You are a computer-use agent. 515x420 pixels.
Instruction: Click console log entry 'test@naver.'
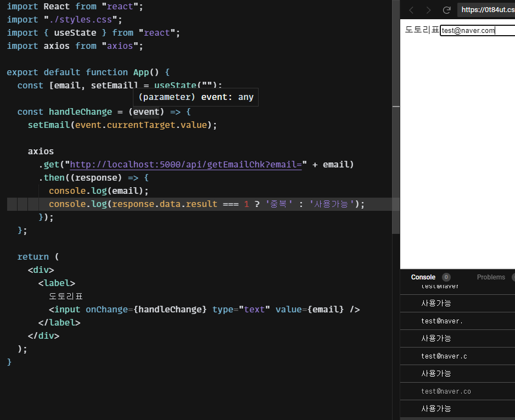click(x=442, y=321)
